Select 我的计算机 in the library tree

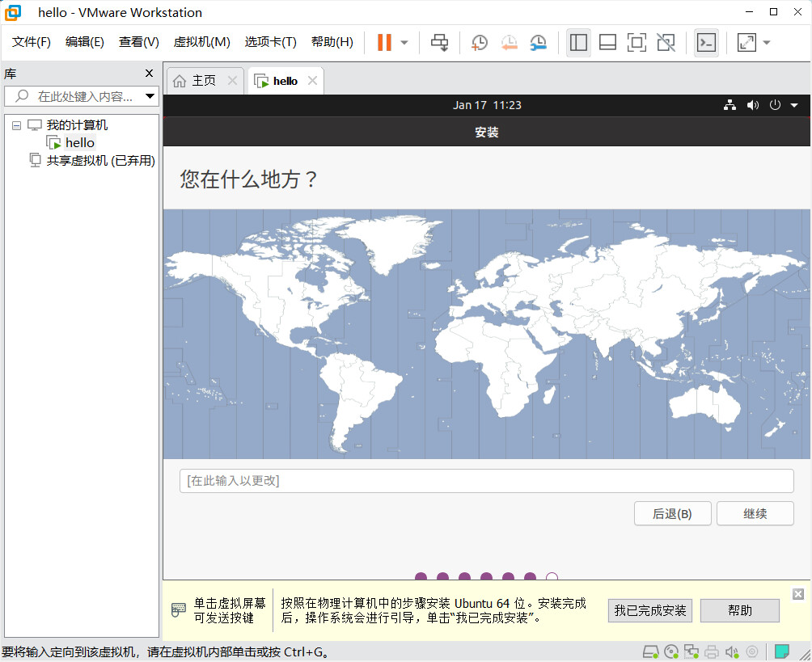[77, 124]
